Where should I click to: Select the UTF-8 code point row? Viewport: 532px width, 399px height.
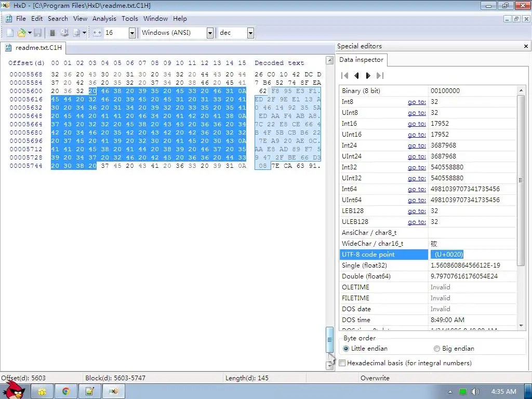428,255
